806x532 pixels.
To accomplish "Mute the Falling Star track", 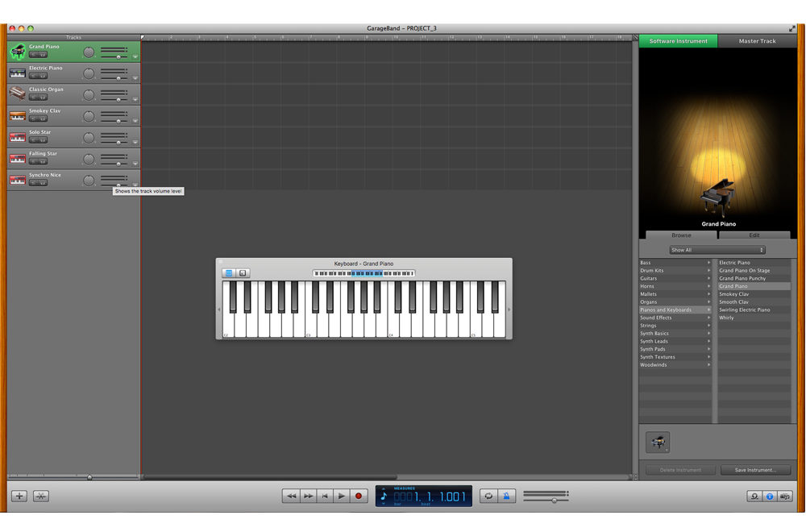I will coord(34,162).
